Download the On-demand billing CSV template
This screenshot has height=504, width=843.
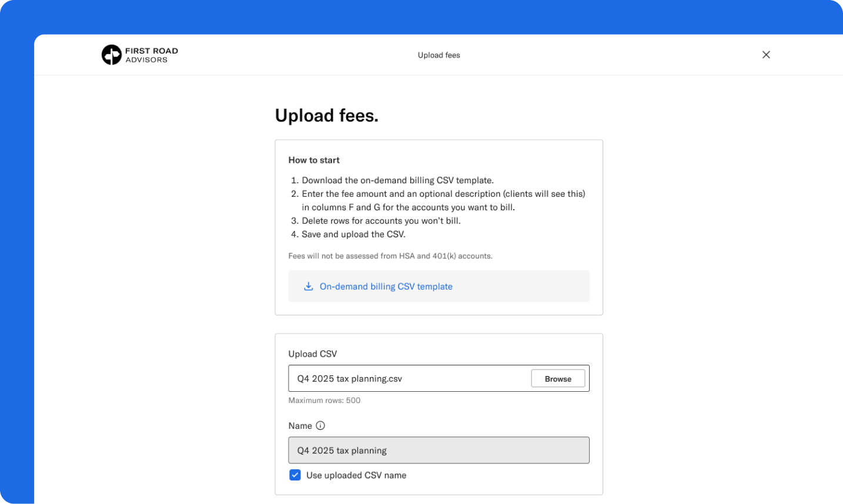(x=386, y=286)
